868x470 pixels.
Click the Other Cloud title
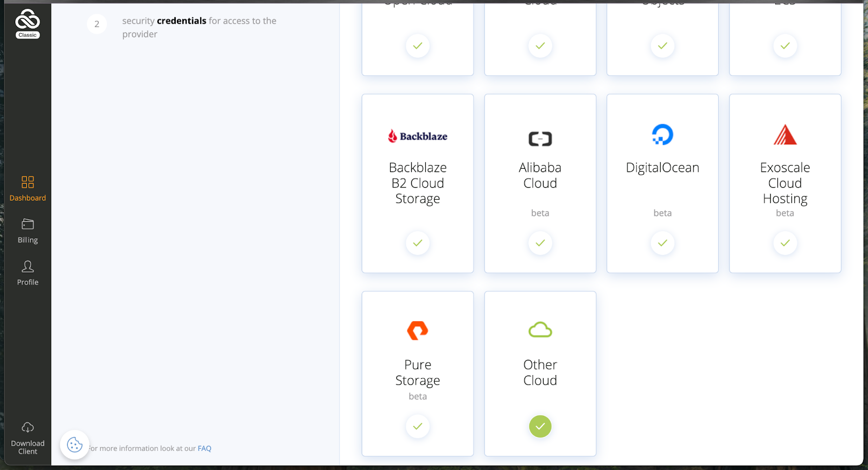(540, 372)
